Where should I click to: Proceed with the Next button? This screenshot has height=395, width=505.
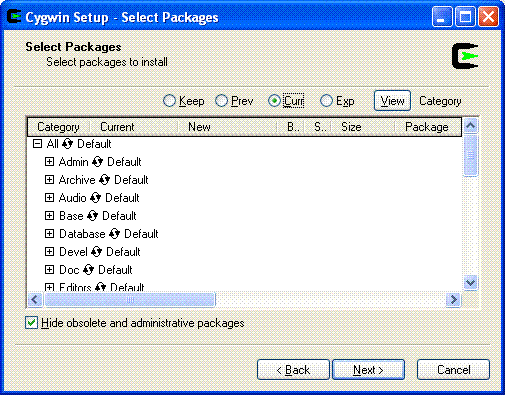pyautogui.click(x=368, y=370)
